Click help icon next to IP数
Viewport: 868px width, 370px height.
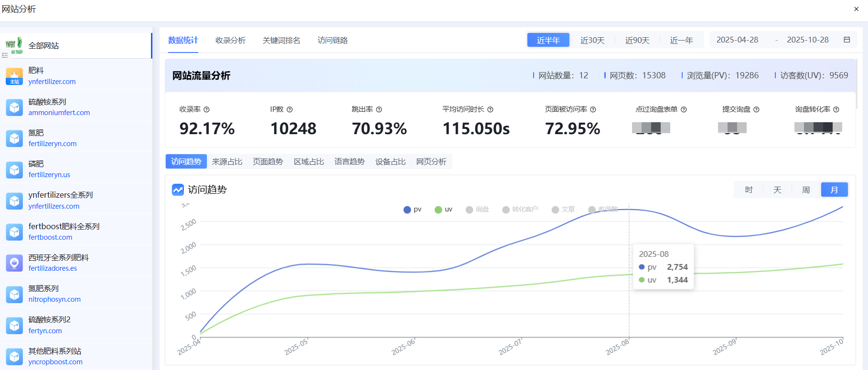coord(289,109)
